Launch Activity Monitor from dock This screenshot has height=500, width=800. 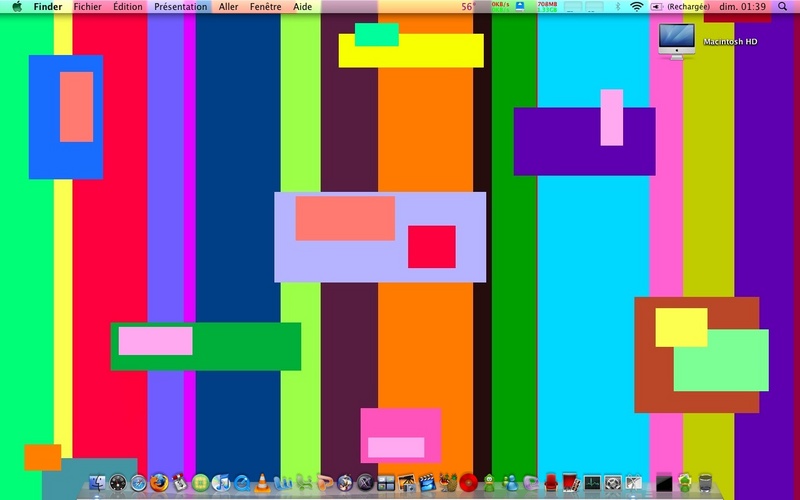[x=592, y=482]
